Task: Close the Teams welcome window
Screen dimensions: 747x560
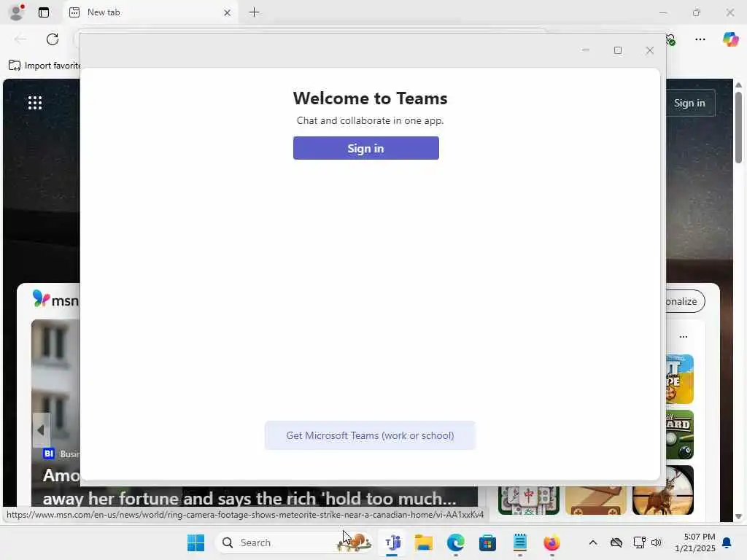Action: tap(650, 50)
